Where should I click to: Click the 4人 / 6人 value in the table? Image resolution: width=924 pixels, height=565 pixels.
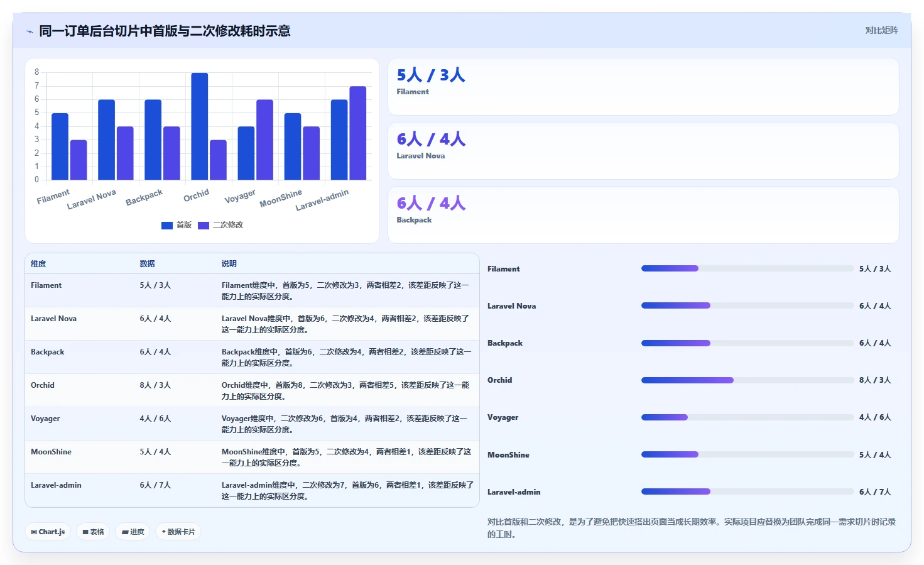point(155,419)
